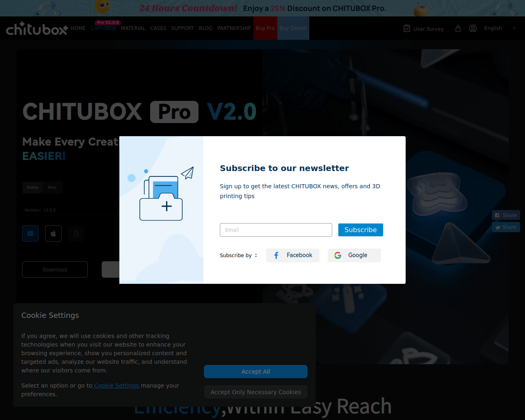
Task: Share page via Twitter Share button
Action: [506, 227]
